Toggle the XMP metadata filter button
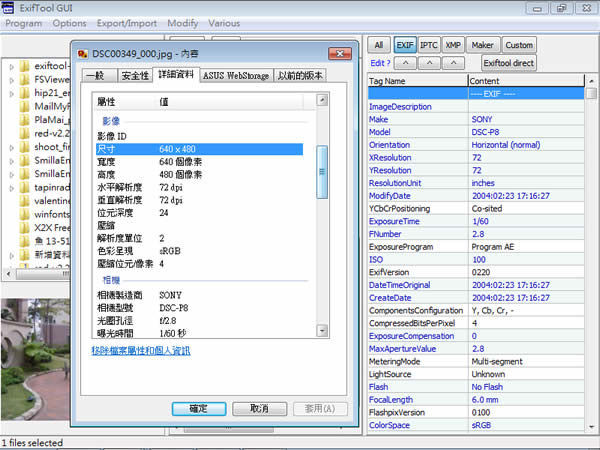 click(x=454, y=45)
